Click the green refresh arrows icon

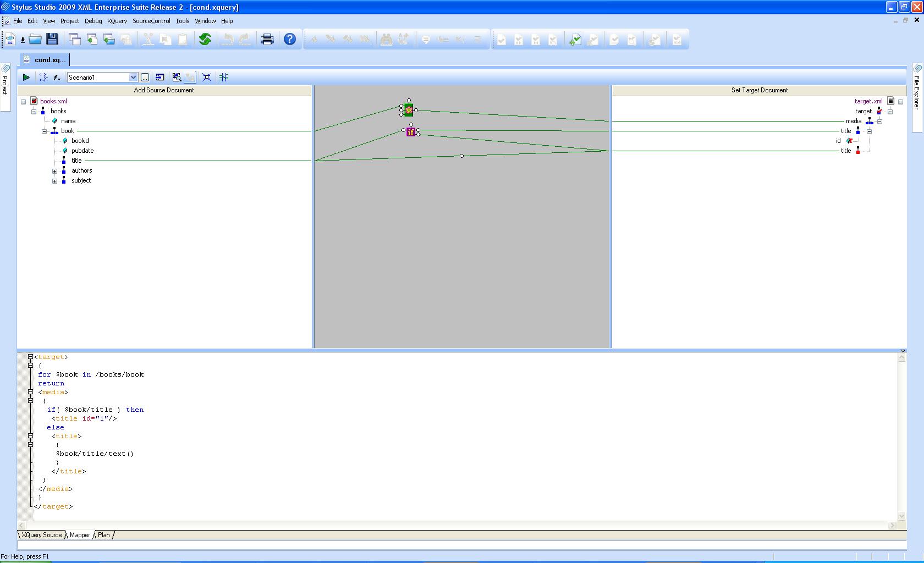point(205,39)
